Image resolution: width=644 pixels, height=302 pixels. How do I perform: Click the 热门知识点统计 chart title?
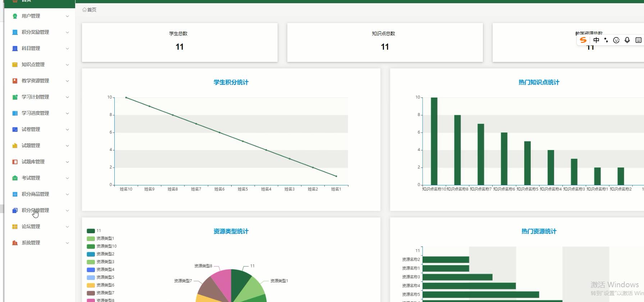539,82
